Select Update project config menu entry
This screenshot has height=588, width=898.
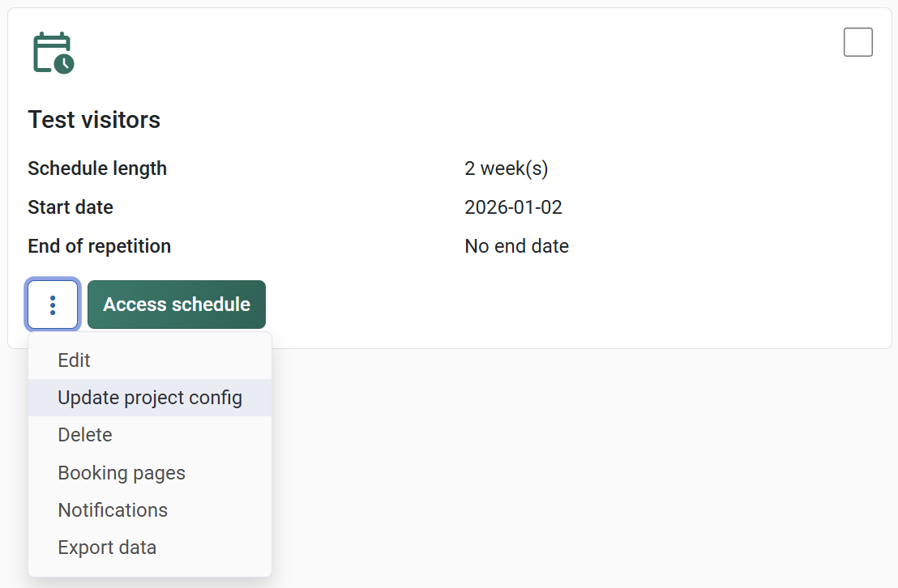(x=150, y=398)
